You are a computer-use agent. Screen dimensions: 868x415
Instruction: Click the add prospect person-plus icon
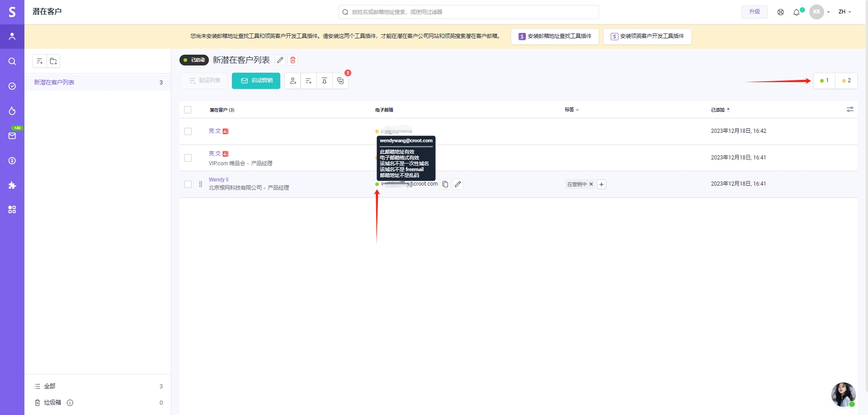pyautogui.click(x=293, y=81)
